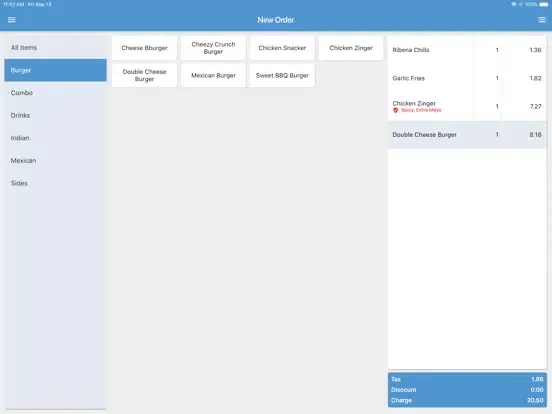The image size is (552, 414).
Task: Open the right hamburger menu
Action: click(x=542, y=20)
